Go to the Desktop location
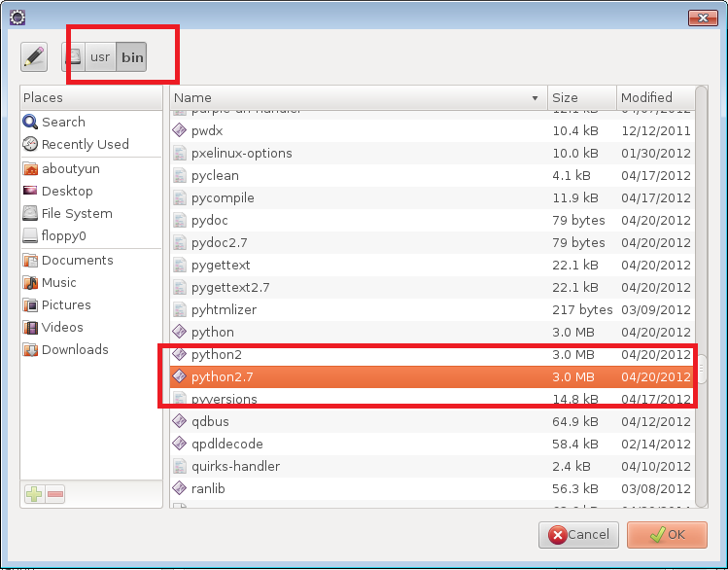The height and width of the screenshot is (570, 728). click(67, 191)
